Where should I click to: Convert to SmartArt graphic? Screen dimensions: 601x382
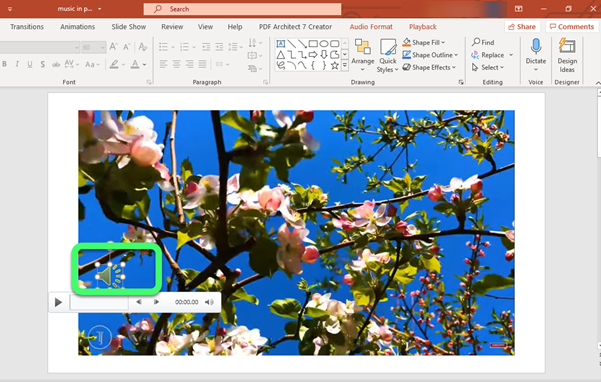[x=255, y=69]
